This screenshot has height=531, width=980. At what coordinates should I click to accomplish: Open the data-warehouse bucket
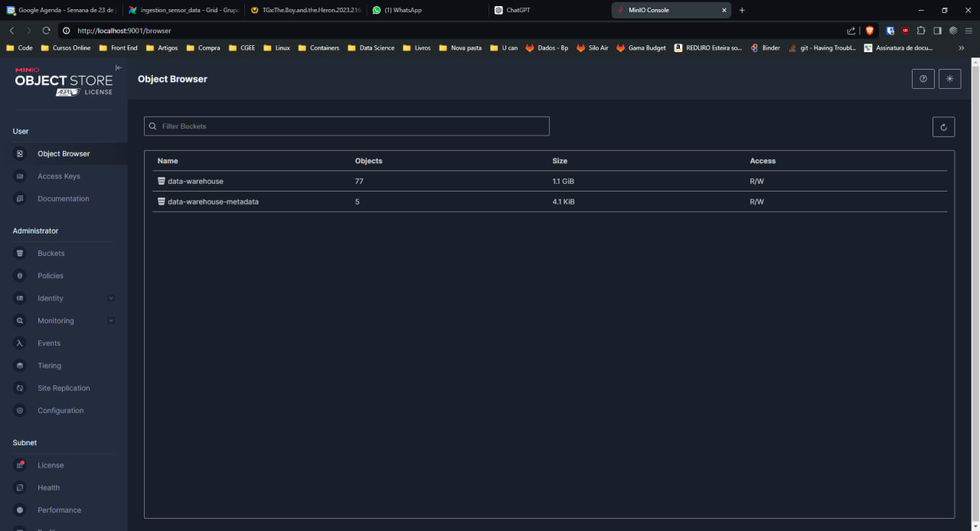coord(195,182)
